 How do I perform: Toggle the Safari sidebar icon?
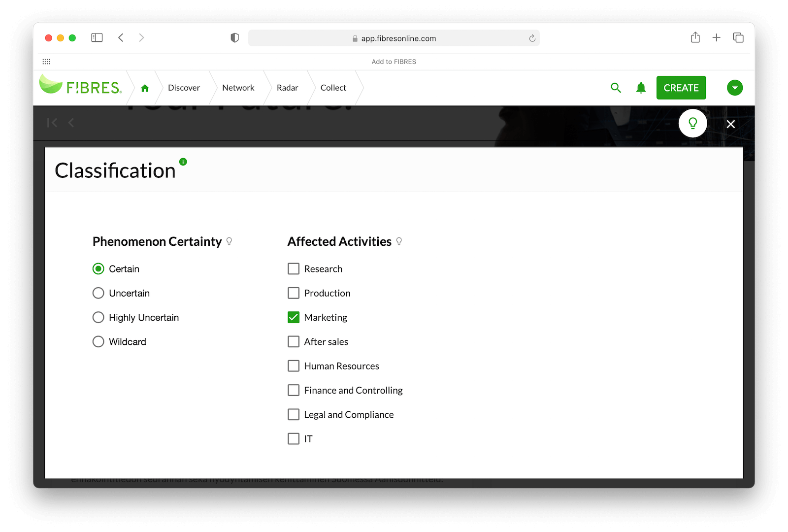tap(97, 38)
